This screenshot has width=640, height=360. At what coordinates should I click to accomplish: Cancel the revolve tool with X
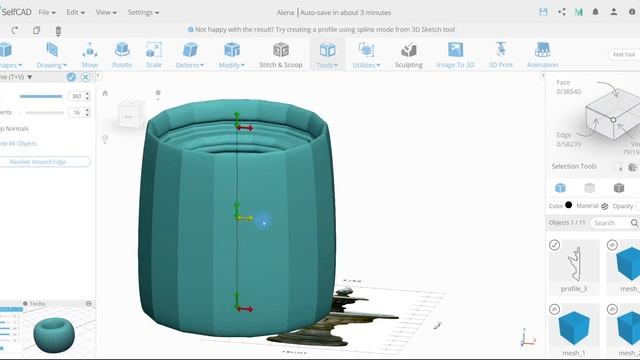click(x=85, y=77)
